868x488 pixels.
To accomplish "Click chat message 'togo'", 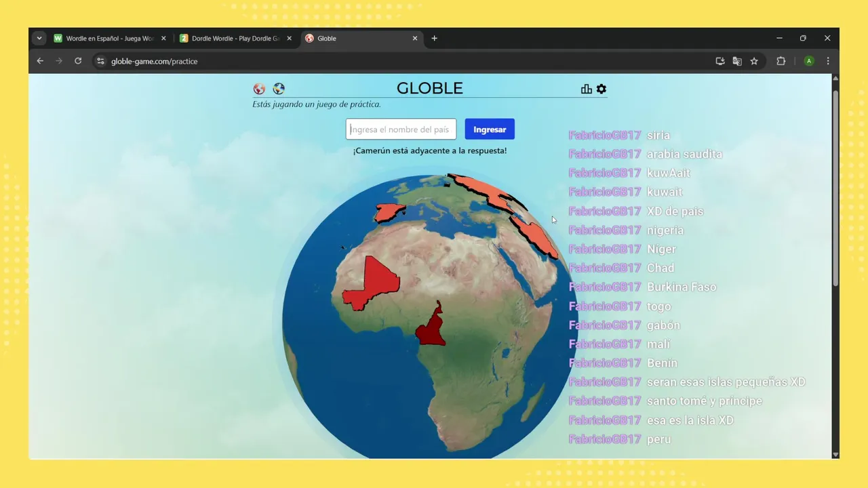I will (x=659, y=306).
